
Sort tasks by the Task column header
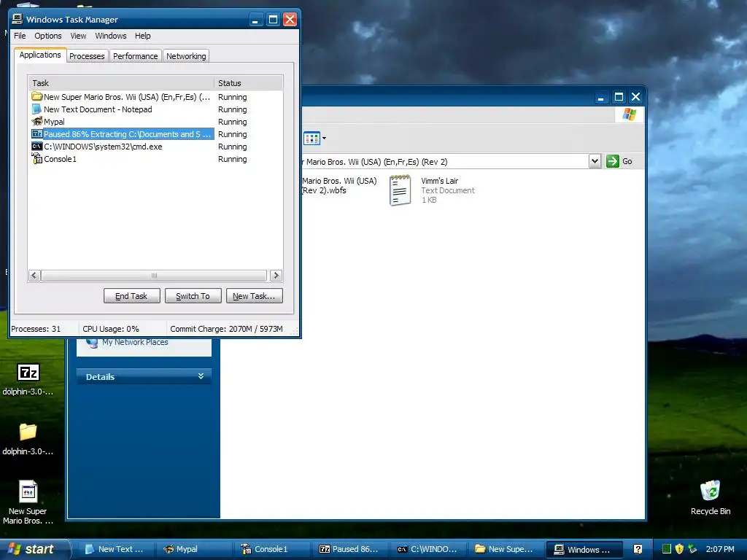pyautogui.click(x=121, y=83)
